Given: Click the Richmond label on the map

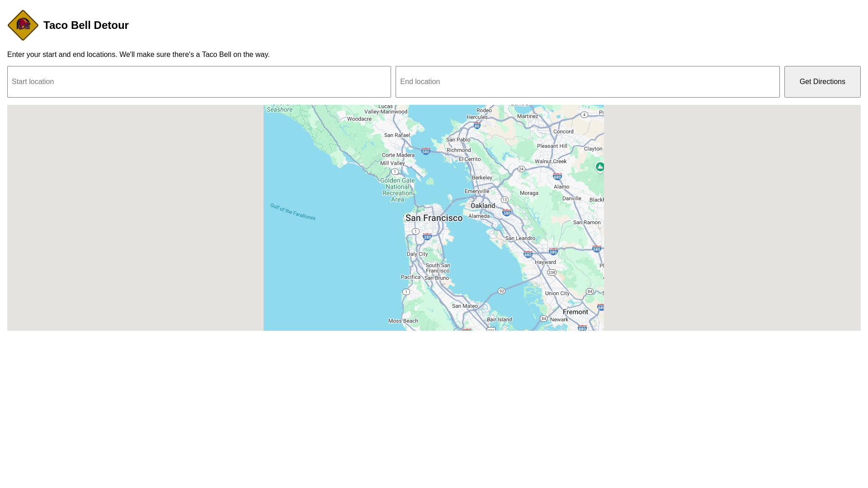Looking at the screenshot, I should (x=459, y=150).
